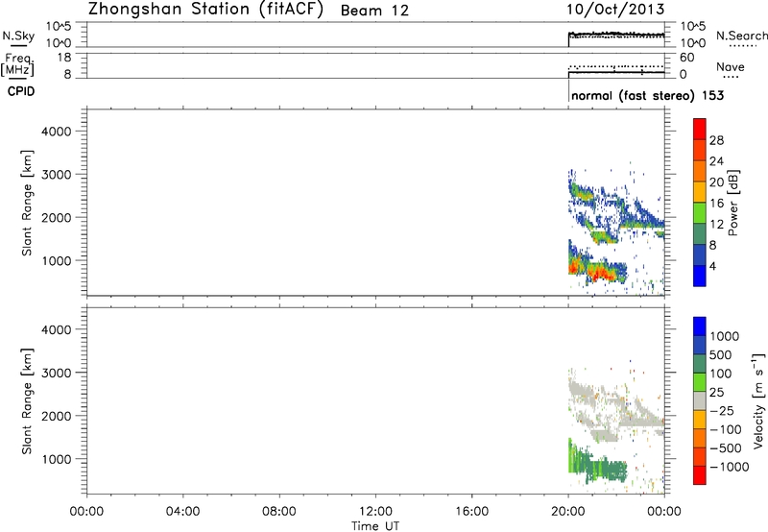Click the '16:00' time tick label
Screen dimensions: 768x532
click(471, 512)
